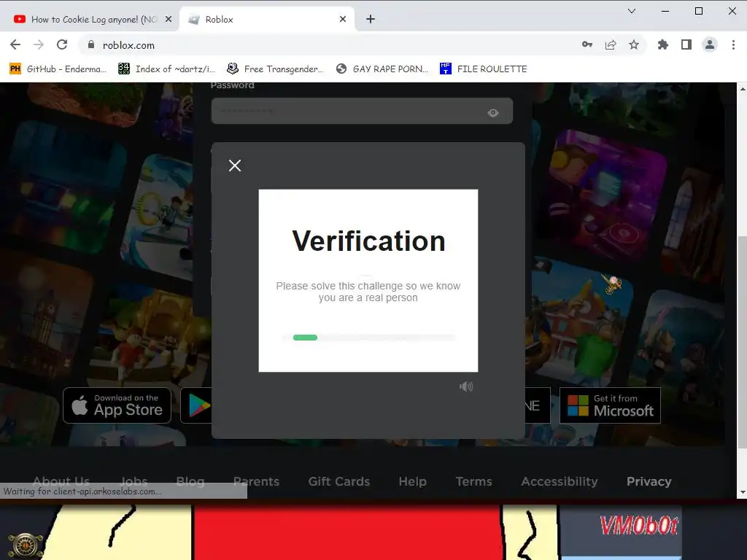The height and width of the screenshot is (560, 747).
Task: Click the verification loading progress bar
Action: tap(368, 338)
